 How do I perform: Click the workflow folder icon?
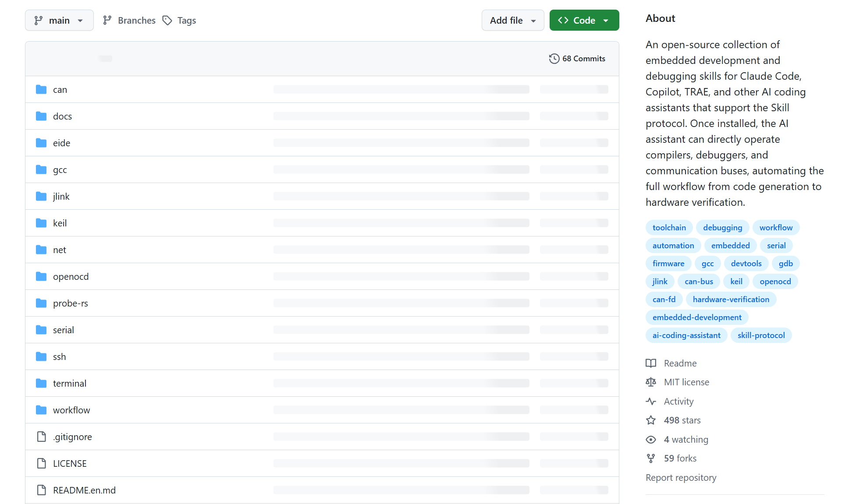[41, 410]
